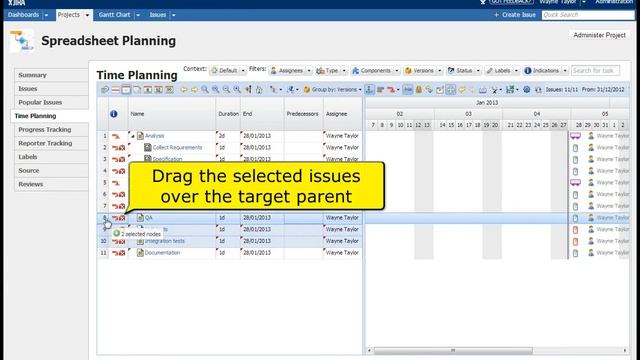Open the Documentation issue link
The width and height of the screenshot is (640, 360).
pos(162,253)
